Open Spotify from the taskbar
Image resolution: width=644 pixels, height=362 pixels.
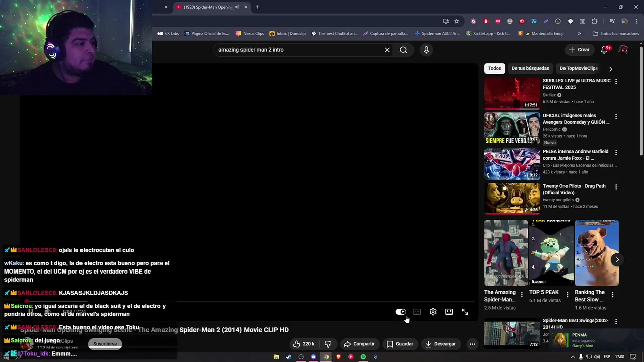pyautogui.click(x=363, y=357)
